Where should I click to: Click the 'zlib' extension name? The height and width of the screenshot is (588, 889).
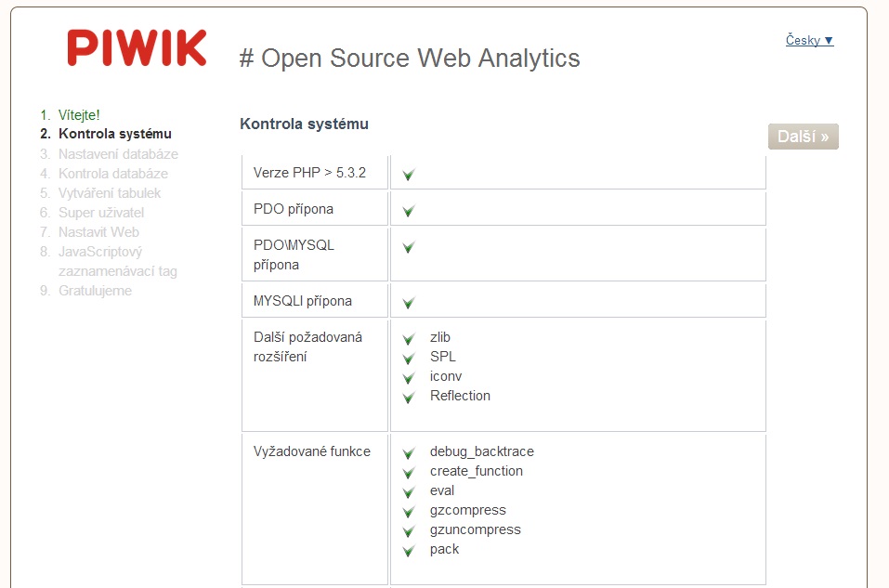click(440, 337)
